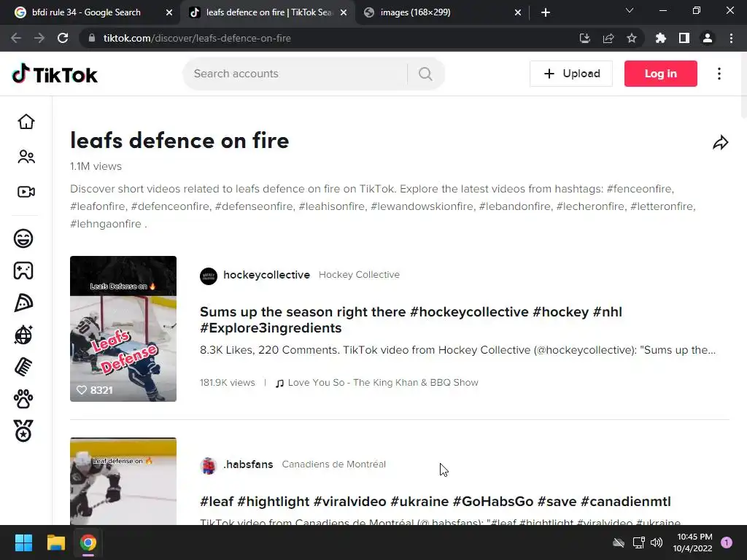The height and width of the screenshot is (560, 747).
Task: Open the For You home icon in sidebar
Action: tap(26, 122)
